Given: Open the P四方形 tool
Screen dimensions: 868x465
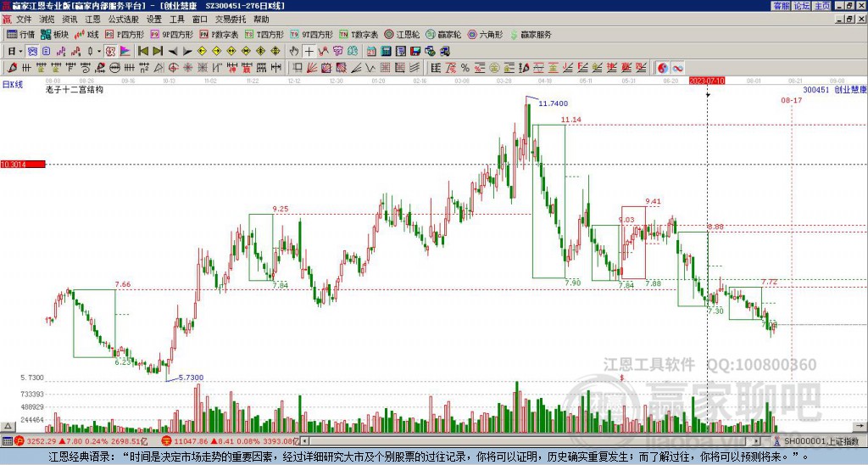Looking at the screenshot, I should [125, 34].
